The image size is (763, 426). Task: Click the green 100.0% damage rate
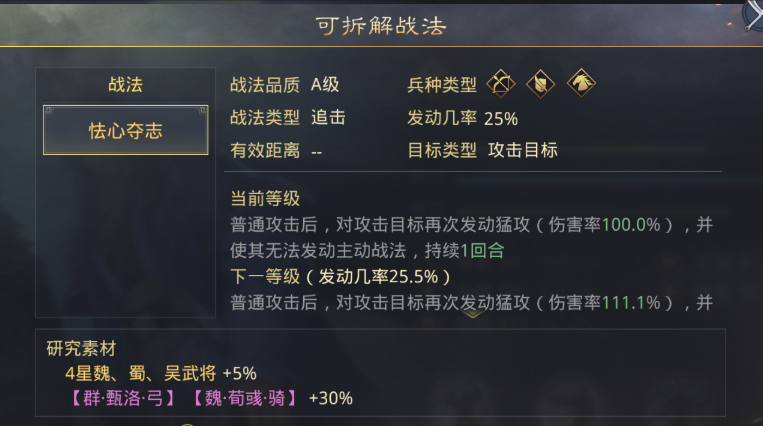630,224
